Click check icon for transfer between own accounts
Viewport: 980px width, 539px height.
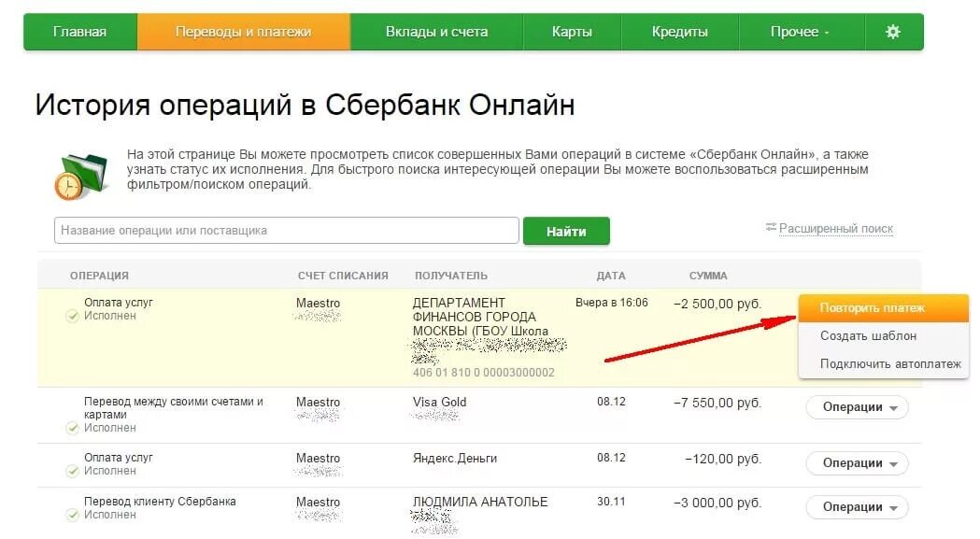pos(73,429)
